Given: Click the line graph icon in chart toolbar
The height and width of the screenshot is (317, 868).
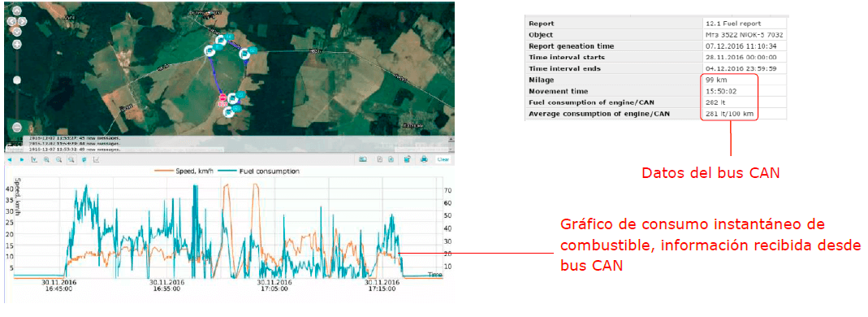Looking at the screenshot, I should tap(97, 159).
